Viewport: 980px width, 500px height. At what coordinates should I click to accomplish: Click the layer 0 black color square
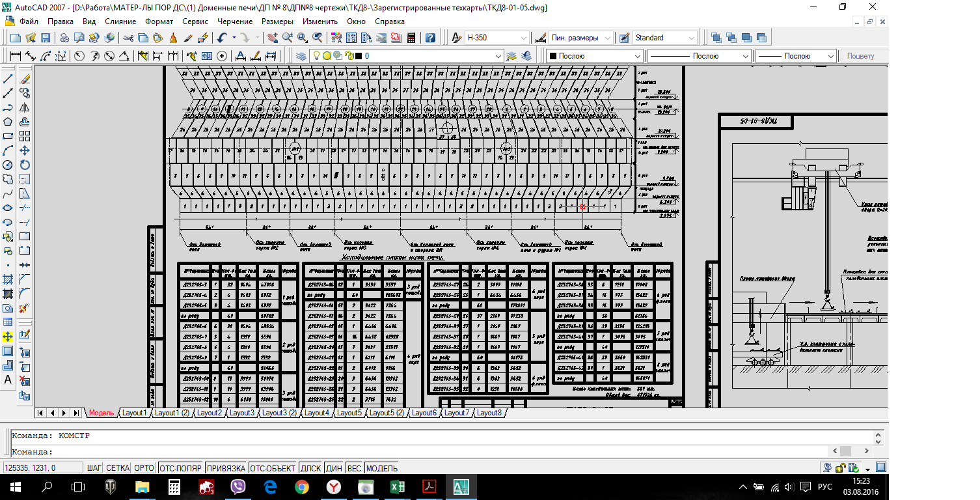coord(359,56)
